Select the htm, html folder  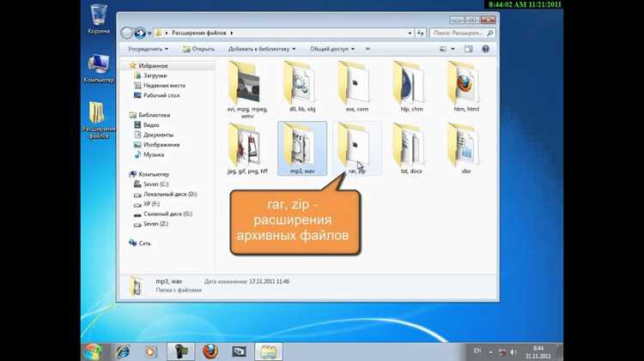coord(466,87)
